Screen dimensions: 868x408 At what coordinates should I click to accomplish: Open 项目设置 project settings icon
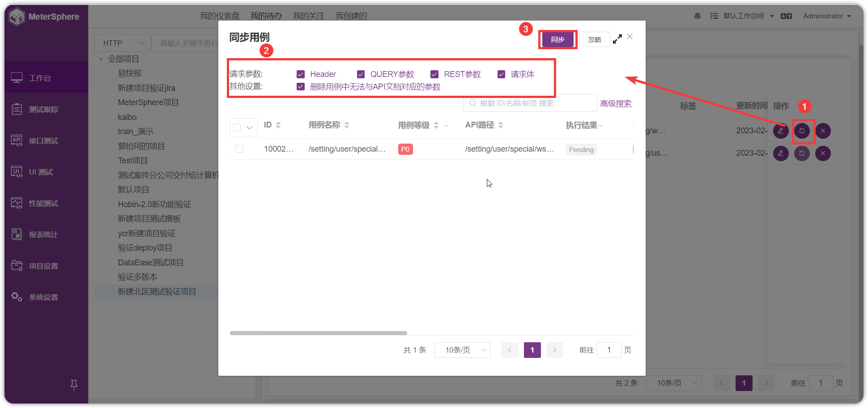point(17,266)
